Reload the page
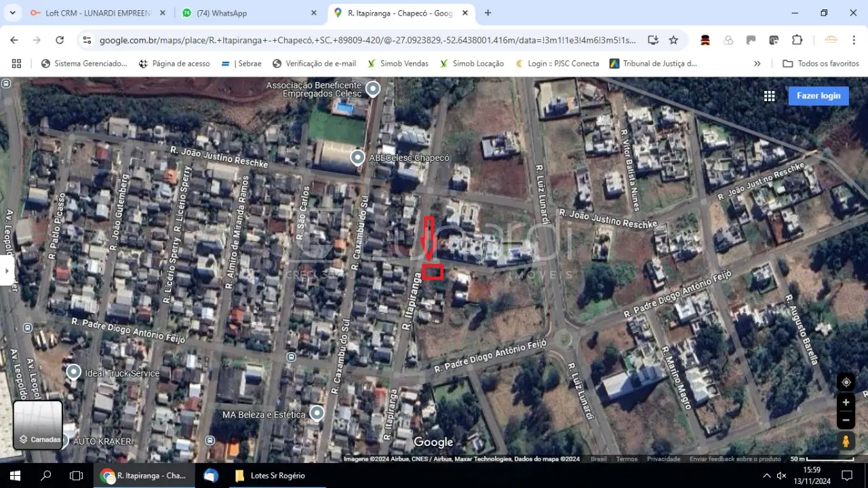This screenshot has width=868, height=488. (60, 40)
